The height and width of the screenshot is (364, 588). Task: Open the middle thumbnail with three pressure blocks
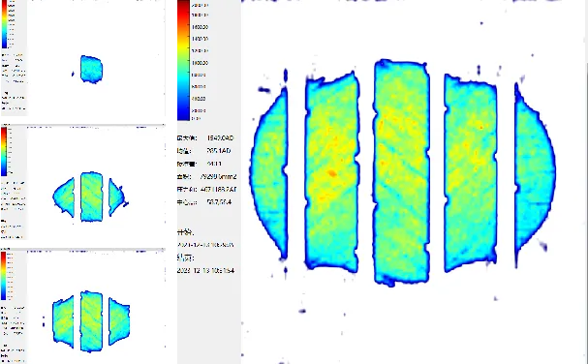pyautogui.click(x=96, y=183)
